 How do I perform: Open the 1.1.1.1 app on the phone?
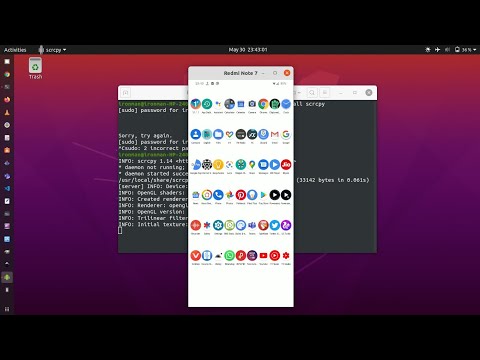point(196,104)
